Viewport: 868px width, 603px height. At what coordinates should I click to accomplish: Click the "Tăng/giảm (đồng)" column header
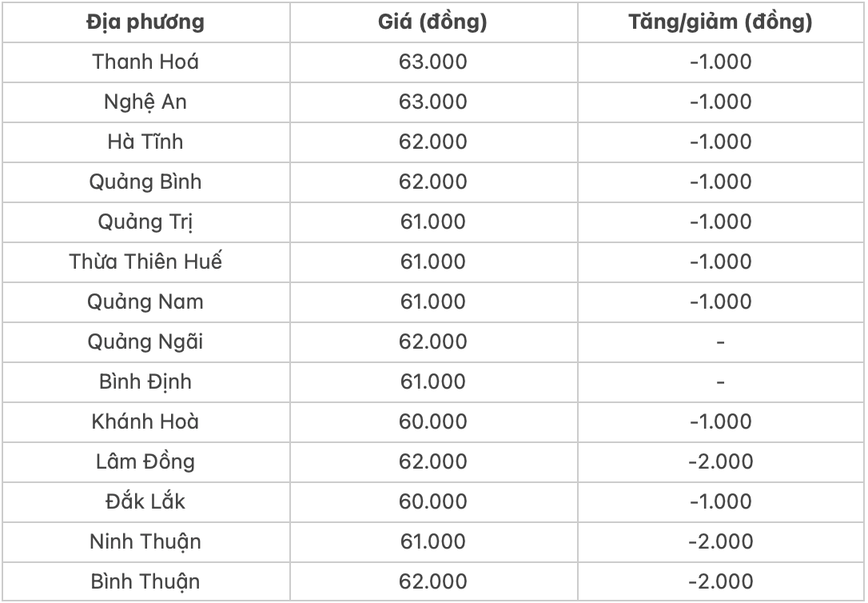[720, 22]
